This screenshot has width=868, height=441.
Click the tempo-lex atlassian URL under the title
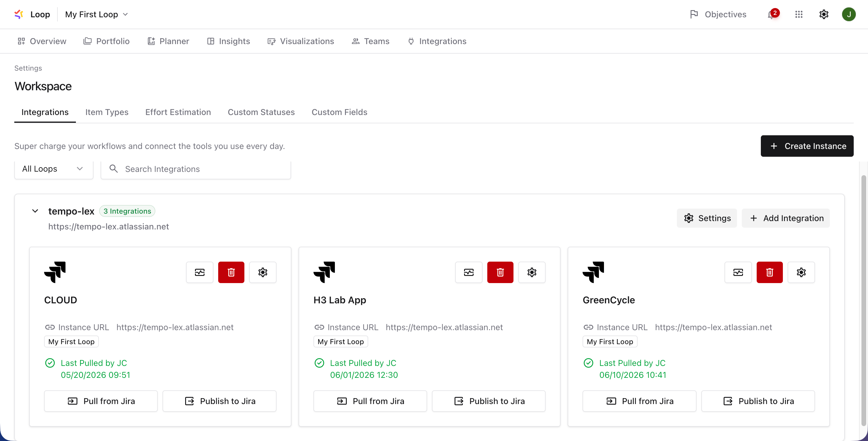pos(108,226)
